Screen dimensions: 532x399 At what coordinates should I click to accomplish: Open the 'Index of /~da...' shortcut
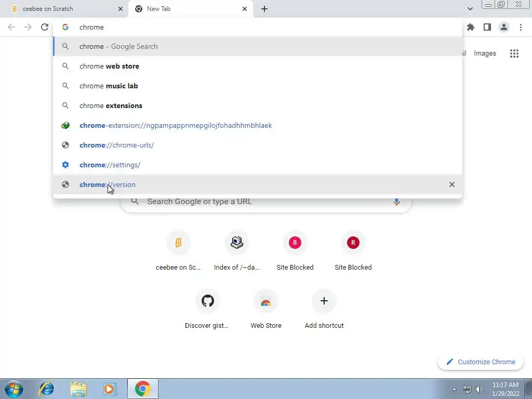click(236, 251)
